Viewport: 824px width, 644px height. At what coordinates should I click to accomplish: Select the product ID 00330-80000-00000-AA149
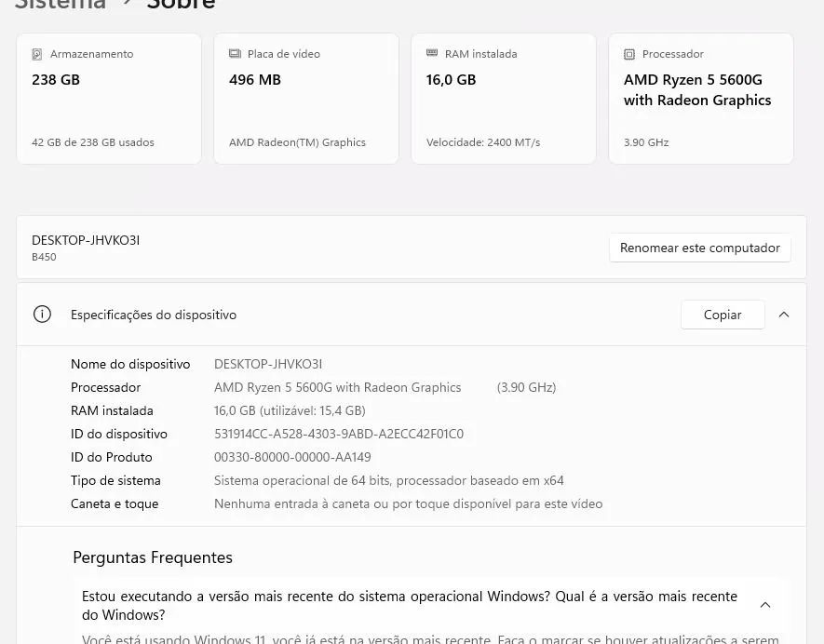(x=292, y=457)
